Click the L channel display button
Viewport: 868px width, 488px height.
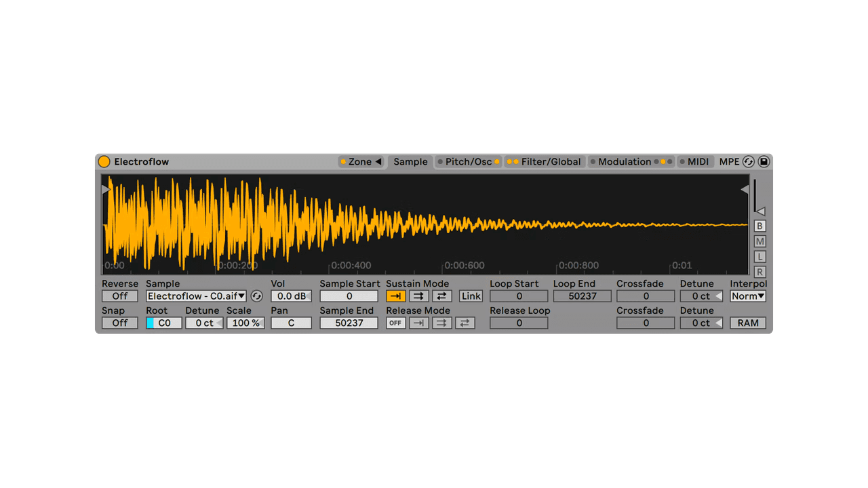[759, 256]
